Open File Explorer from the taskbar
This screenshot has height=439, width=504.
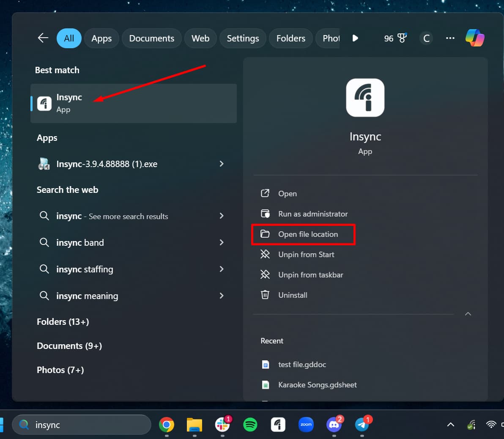point(194,425)
